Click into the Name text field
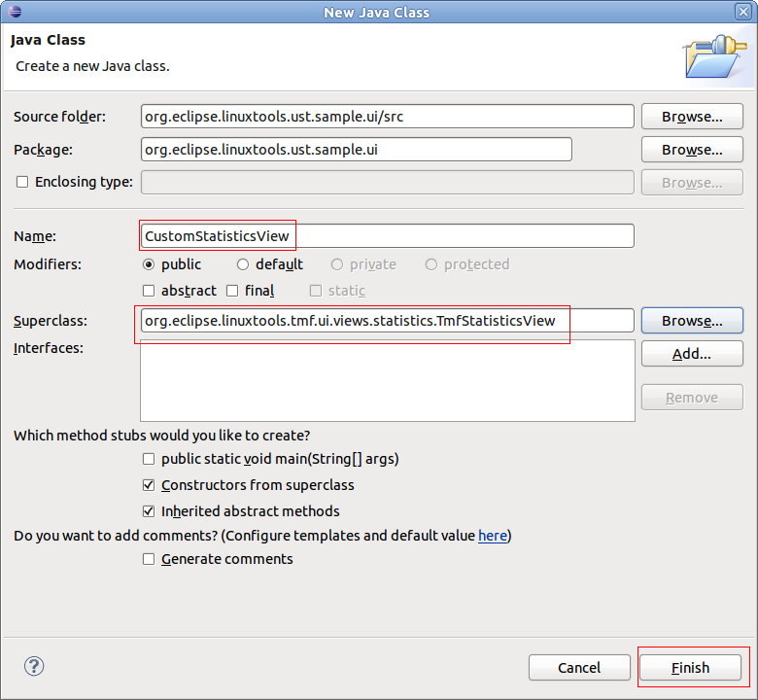The width and height of the screenshot is (758, 700). (387, 236)
